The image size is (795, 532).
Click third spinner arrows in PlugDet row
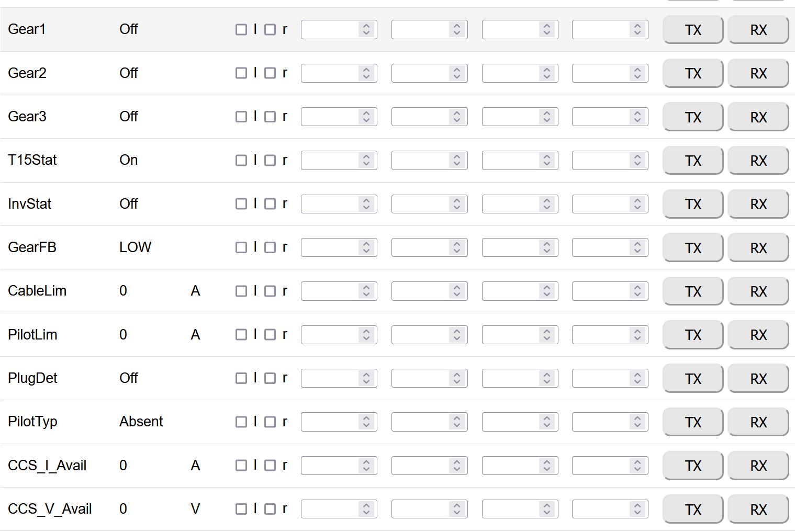click(x=547, y=378)
